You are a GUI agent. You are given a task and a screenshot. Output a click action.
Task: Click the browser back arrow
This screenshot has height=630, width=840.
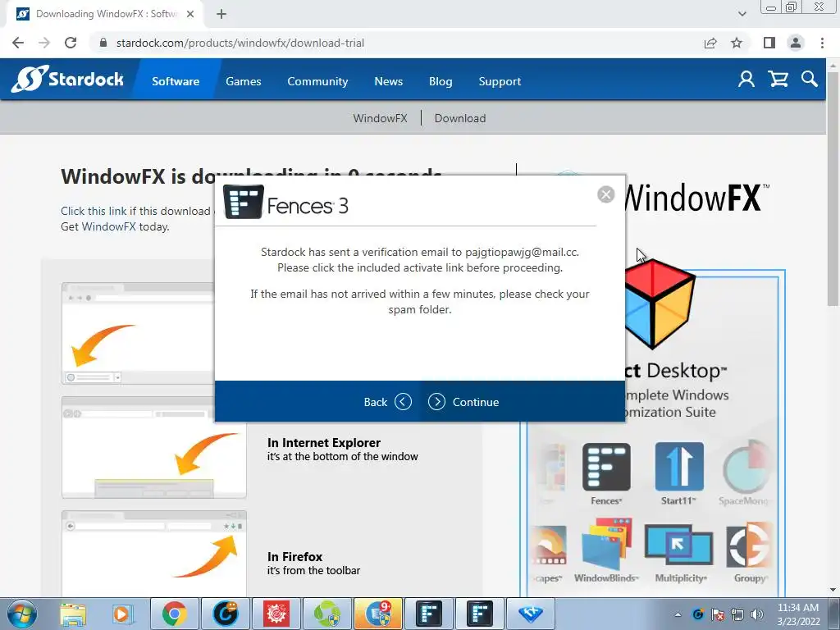pos(18,43)
